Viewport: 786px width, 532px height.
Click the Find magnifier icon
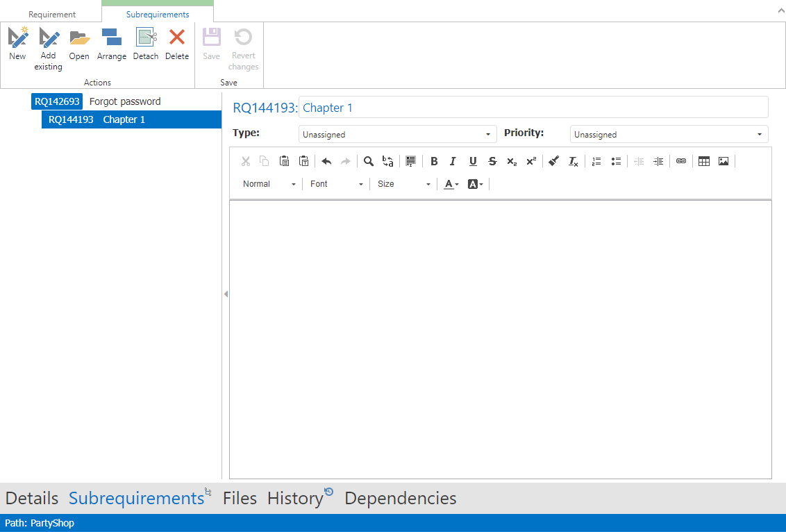point(369,161)
